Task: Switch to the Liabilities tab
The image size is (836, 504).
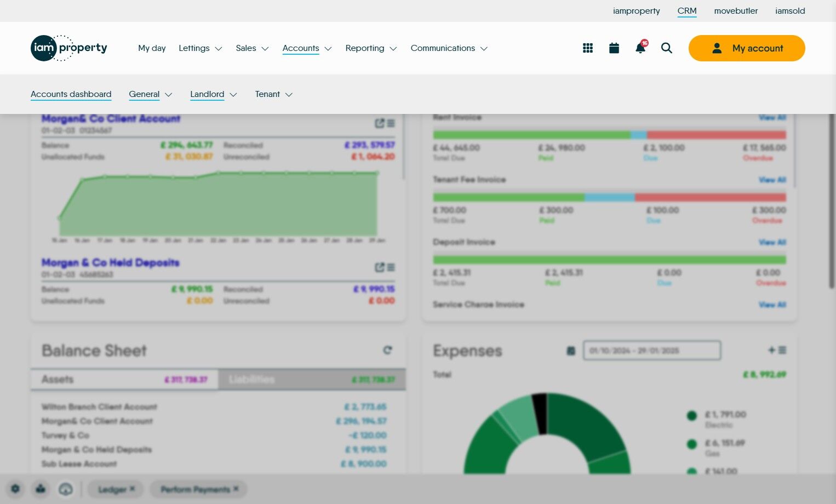Action: (312, 379)
